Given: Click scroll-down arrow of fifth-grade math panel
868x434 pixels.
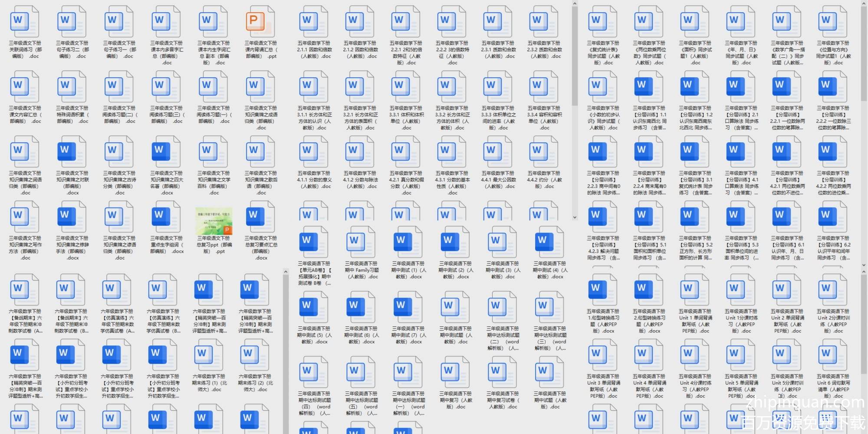Looking at the screenshot, I should [575, 217].
